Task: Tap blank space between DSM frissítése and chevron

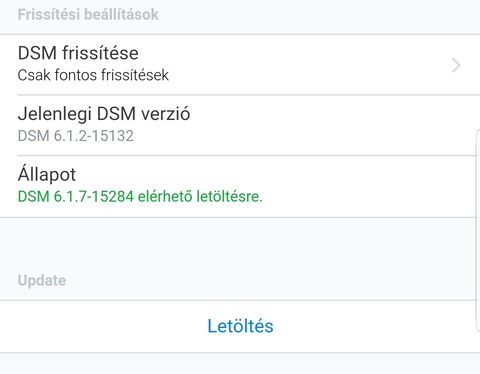Action: coord(293,65)
